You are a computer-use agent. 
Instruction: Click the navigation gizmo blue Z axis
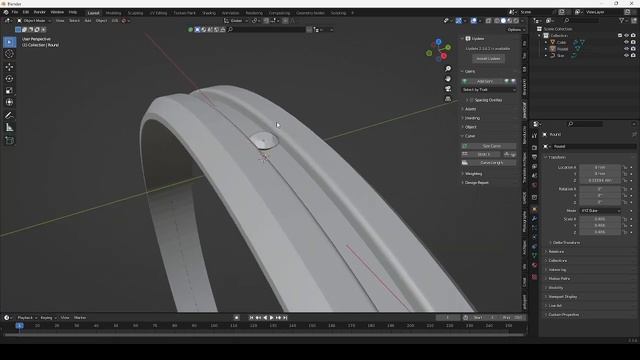(x=438, y=42)
